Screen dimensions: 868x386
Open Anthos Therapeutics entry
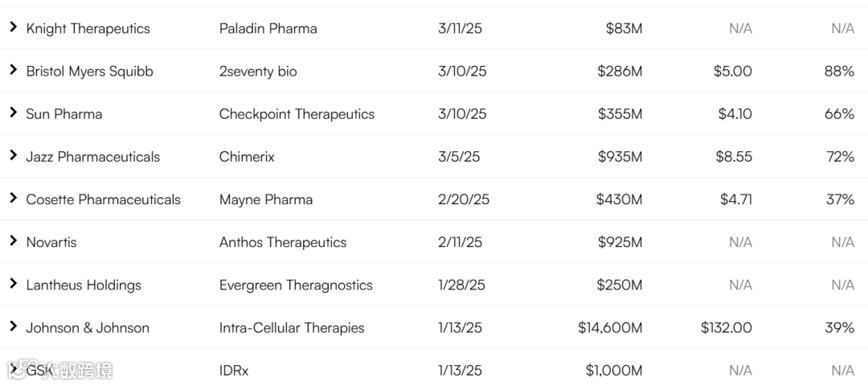click(283, 242)
